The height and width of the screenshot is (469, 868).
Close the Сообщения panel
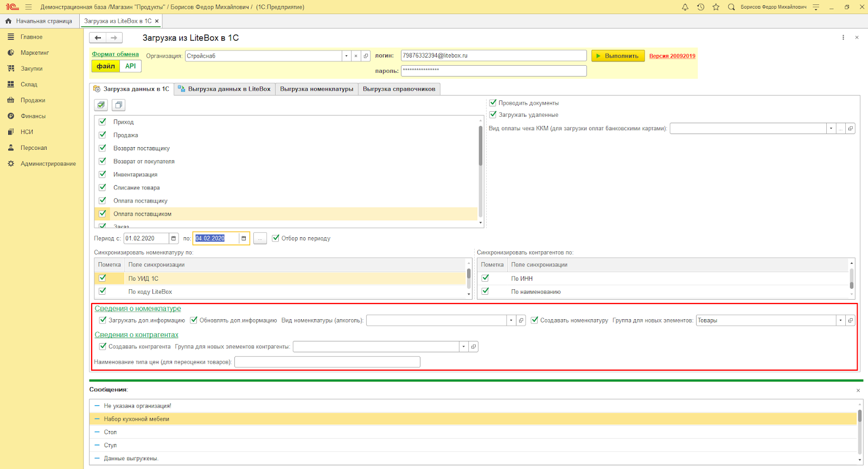point(858,390)
